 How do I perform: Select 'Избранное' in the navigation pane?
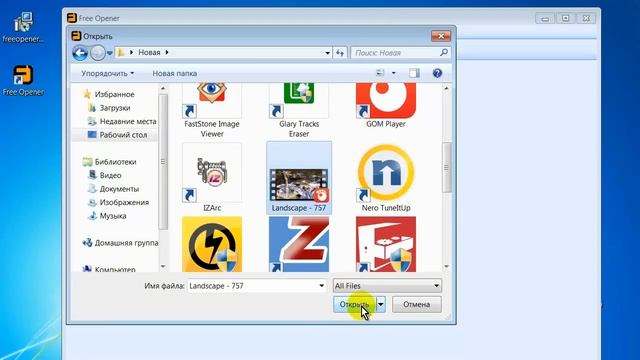(x=114, y=94)
